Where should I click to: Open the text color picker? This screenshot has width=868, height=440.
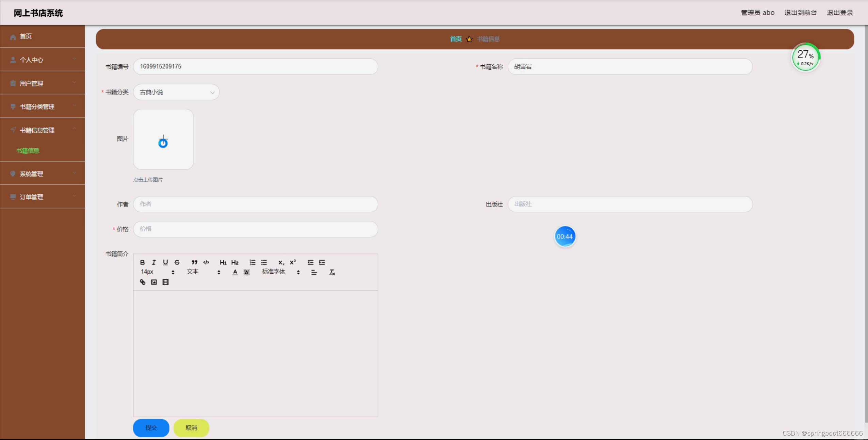(235, 272)
